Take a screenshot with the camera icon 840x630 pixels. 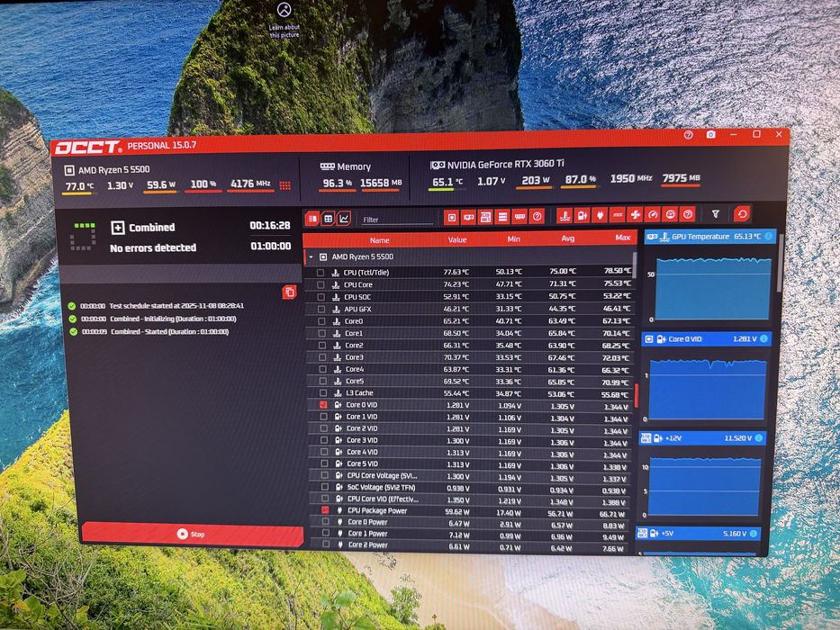tap(711, 134)
